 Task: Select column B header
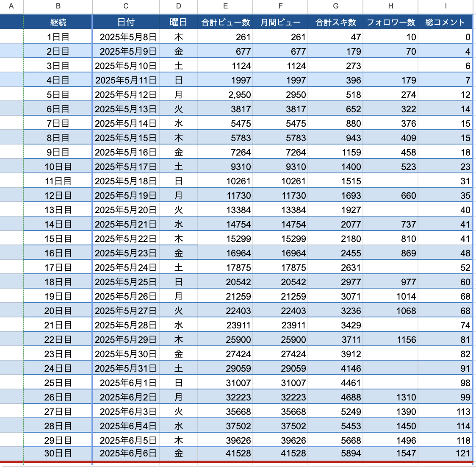pos(58,6)
